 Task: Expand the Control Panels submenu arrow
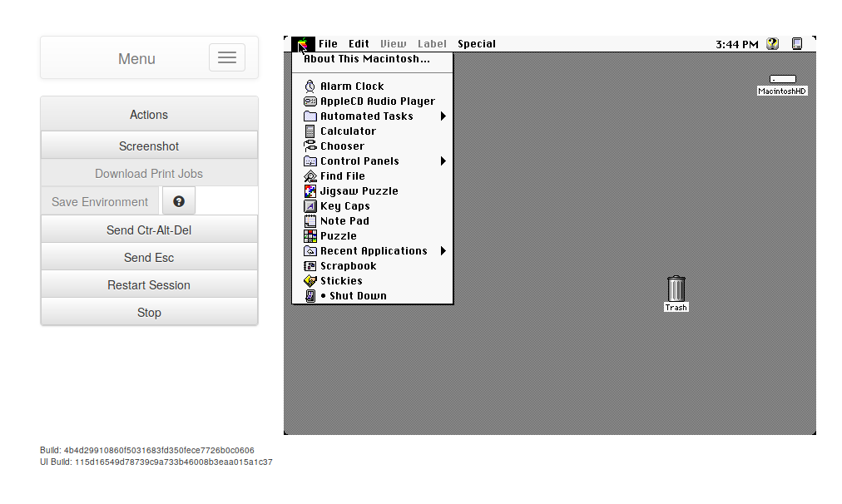[443, 161]
